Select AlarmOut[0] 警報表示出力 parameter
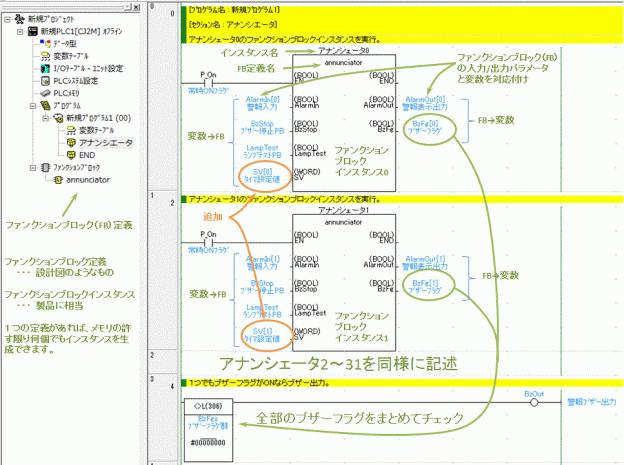The image size is (624, 465). (x=425, y=103)
